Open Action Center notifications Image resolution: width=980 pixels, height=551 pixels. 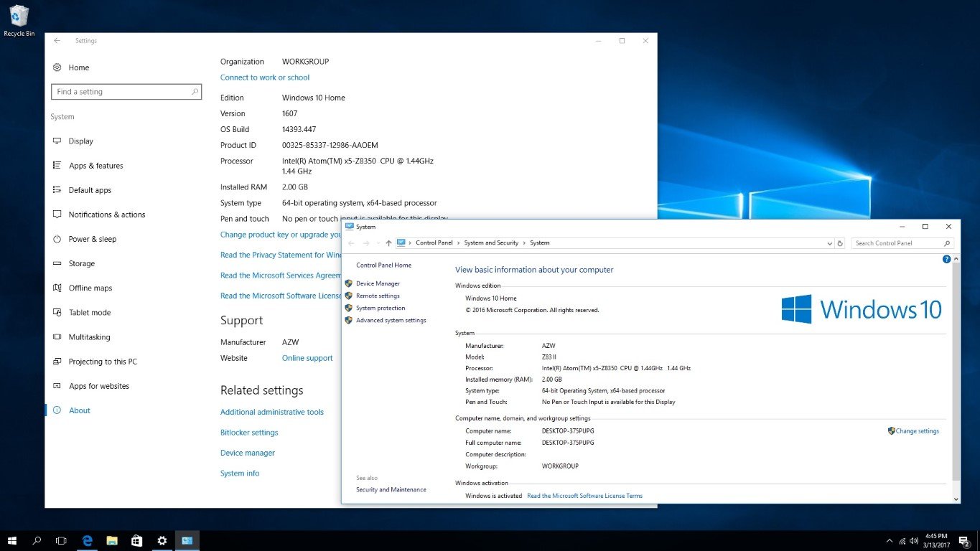964,541
